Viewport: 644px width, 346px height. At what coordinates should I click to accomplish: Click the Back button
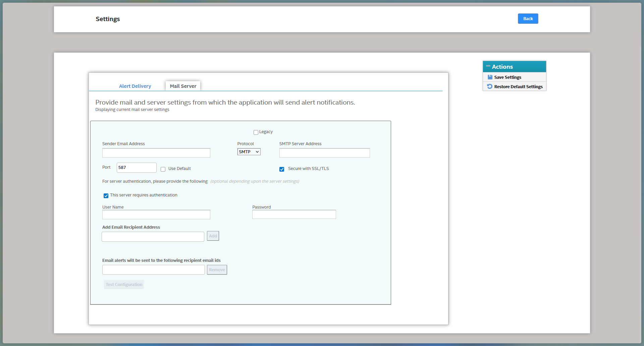click(528, 19)
